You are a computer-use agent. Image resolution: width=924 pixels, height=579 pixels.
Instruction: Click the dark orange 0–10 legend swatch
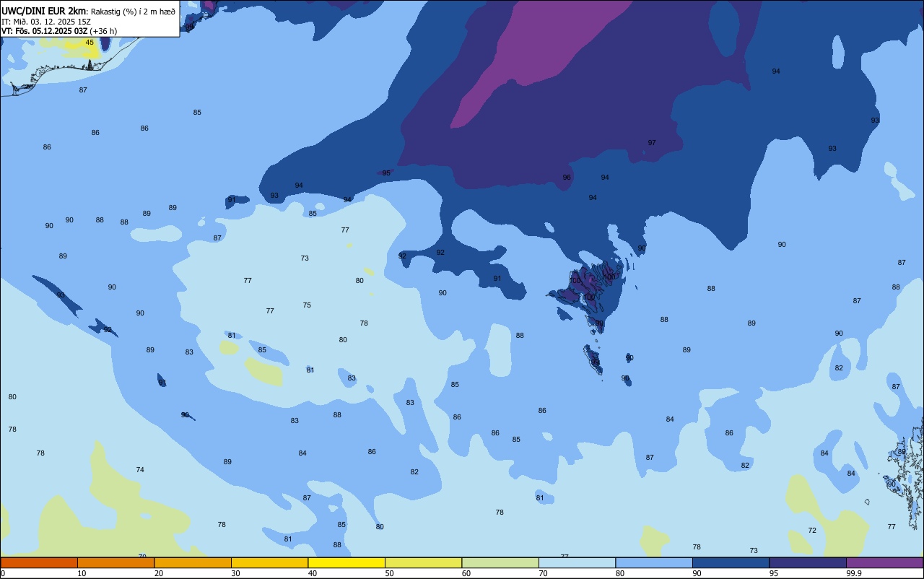39,562
